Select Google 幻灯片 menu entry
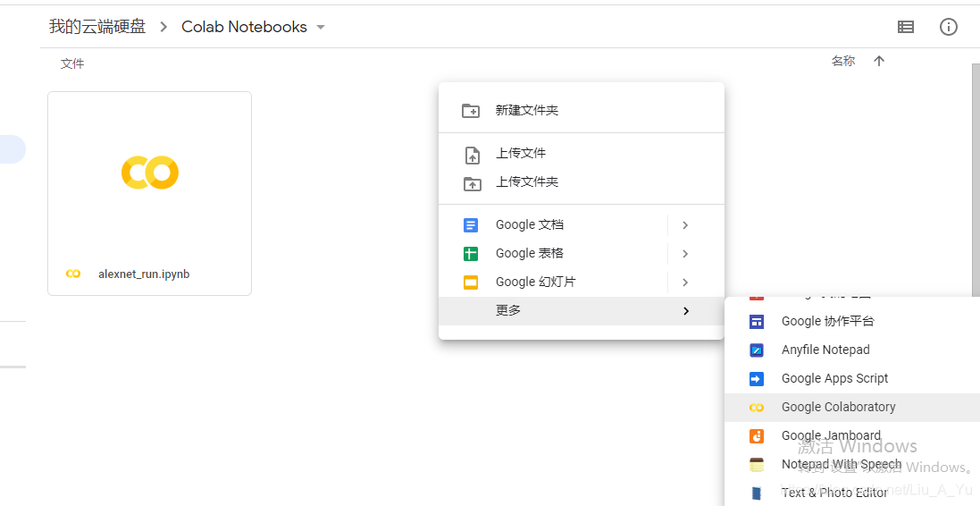The width and height of the screenshot is (980, 506). [x=582, y=283]
